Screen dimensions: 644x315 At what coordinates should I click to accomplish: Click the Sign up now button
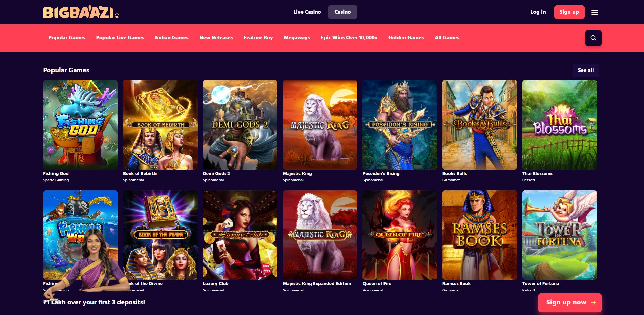(x=570, y=302)
